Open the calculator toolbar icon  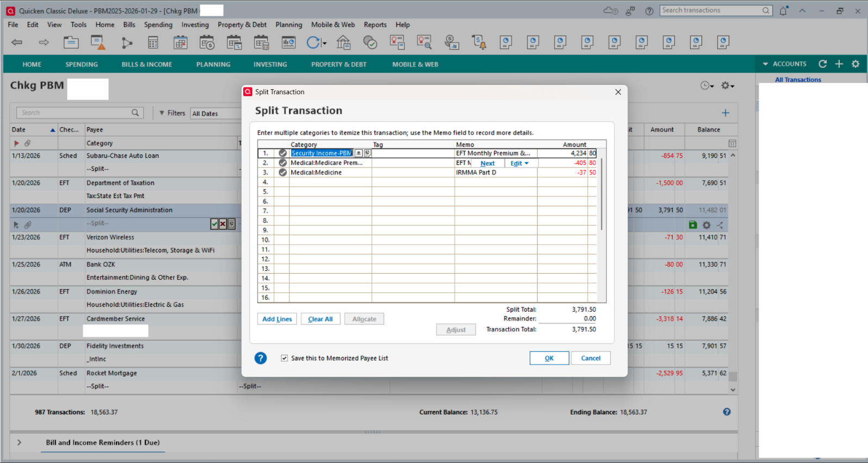tap(153, 42)
